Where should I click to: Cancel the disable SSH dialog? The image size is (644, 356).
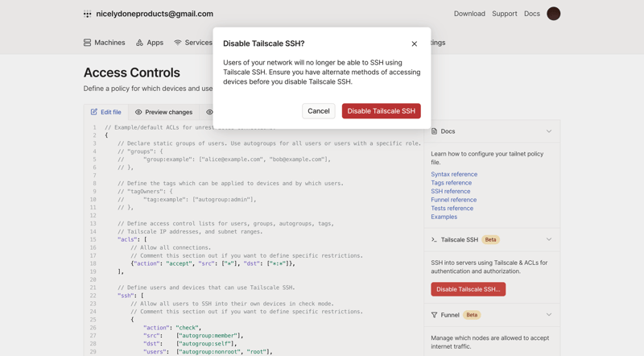pyautogui.click(x=318, y=111)
